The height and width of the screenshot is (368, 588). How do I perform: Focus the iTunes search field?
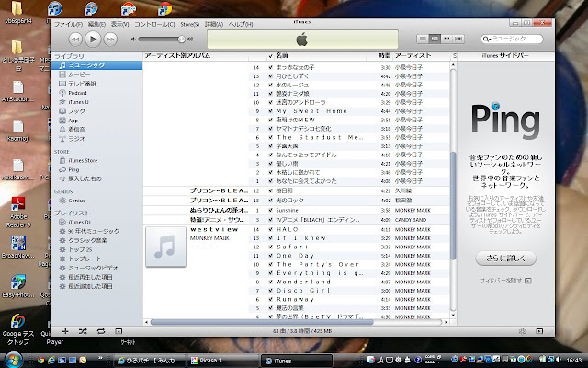click(512, 39)
